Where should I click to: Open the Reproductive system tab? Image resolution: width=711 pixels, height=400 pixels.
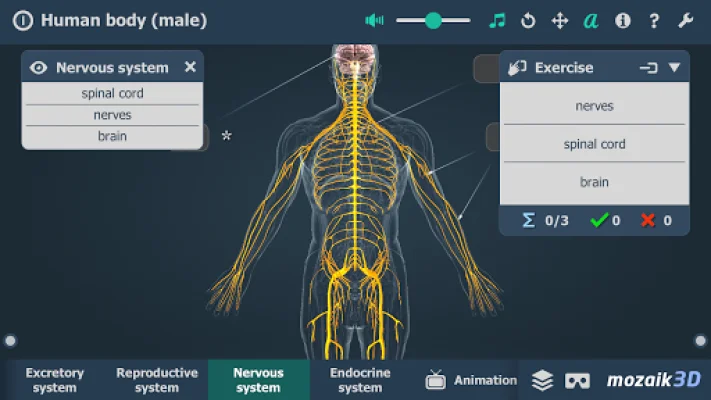point(157,380)
